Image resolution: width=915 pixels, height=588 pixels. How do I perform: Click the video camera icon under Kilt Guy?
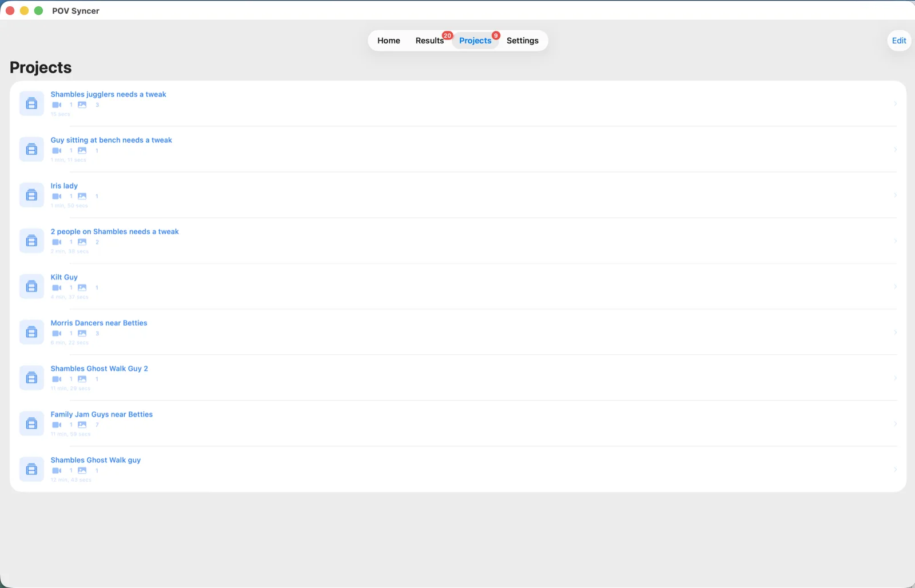pos(57,288)
